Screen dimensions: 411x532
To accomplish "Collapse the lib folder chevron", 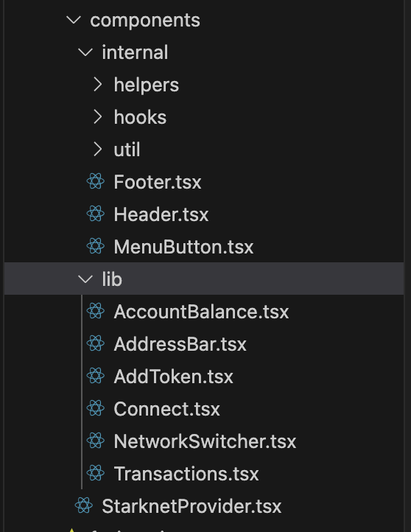I will 85,279.
